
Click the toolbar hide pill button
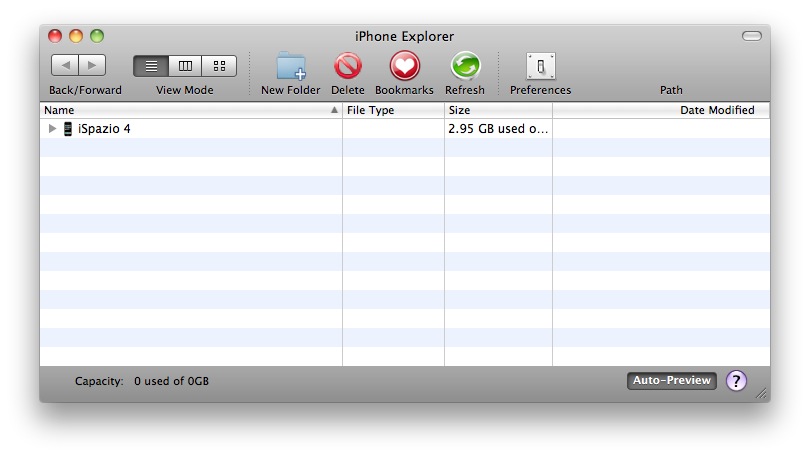(x=751, y=36)
